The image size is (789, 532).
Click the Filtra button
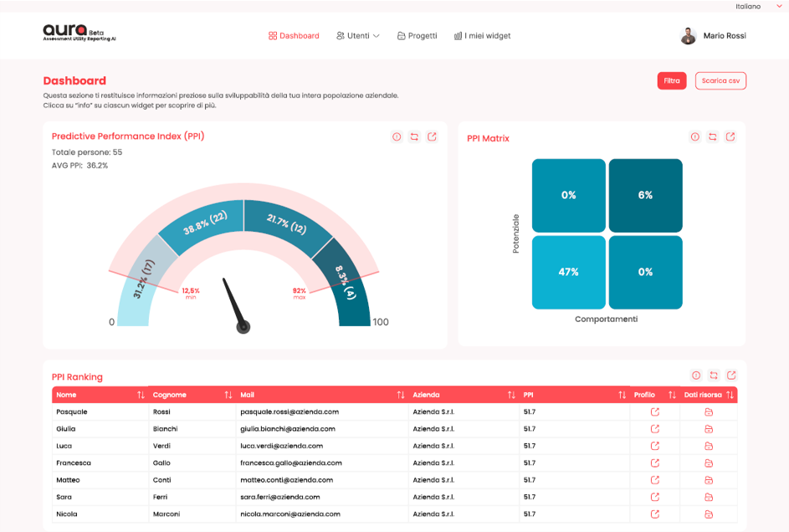[672, 80]
